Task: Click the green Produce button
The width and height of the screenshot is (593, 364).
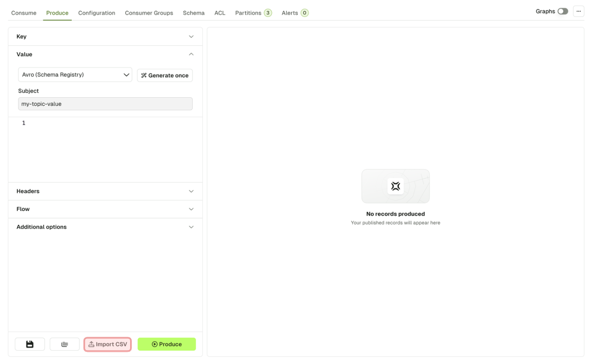Action: 167,344
